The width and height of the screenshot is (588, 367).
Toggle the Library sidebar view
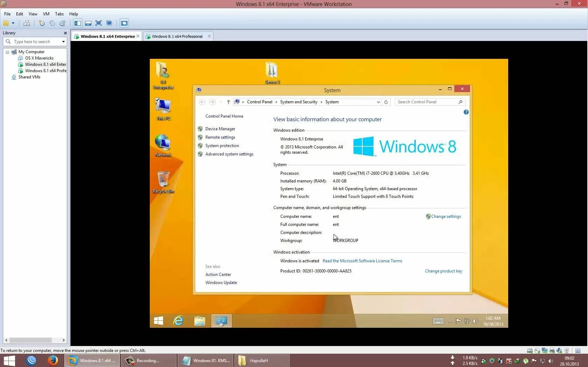pyautogui.click(x=78, y=23)
